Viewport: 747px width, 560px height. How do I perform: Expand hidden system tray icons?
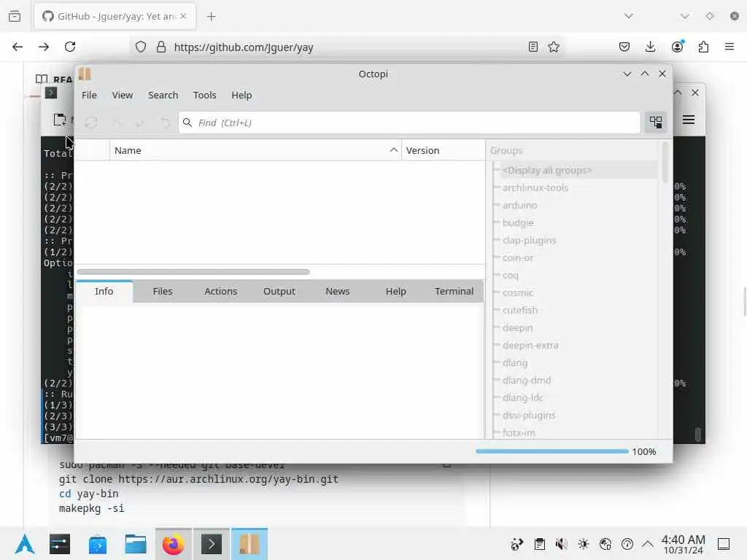coord(648,544)
